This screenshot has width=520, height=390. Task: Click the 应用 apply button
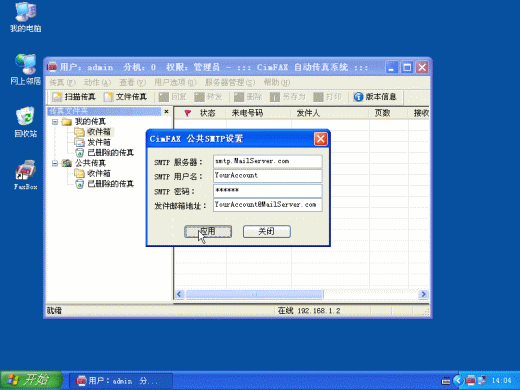coord(208,231)
